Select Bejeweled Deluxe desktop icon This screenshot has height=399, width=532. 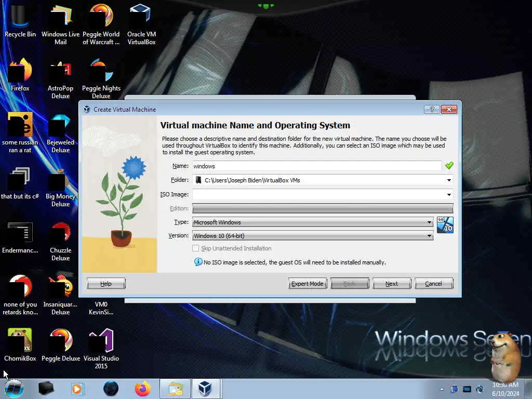(60, 132)
